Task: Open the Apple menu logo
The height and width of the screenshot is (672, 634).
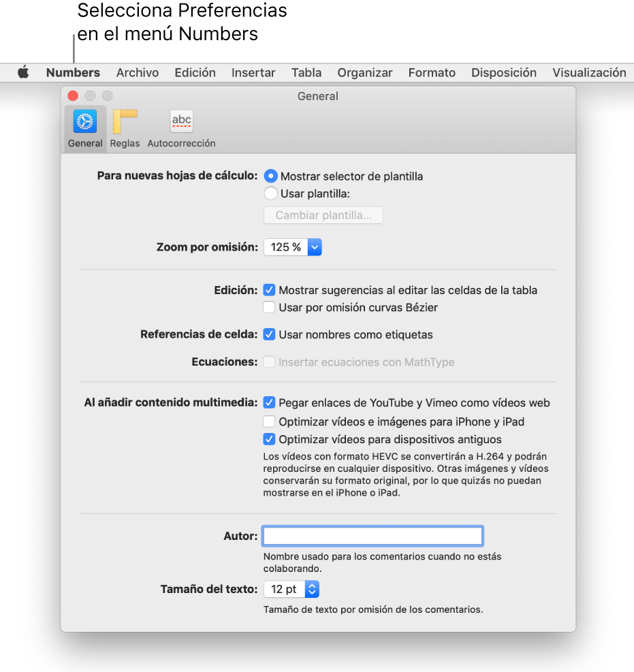Action: tap(23, 72)
